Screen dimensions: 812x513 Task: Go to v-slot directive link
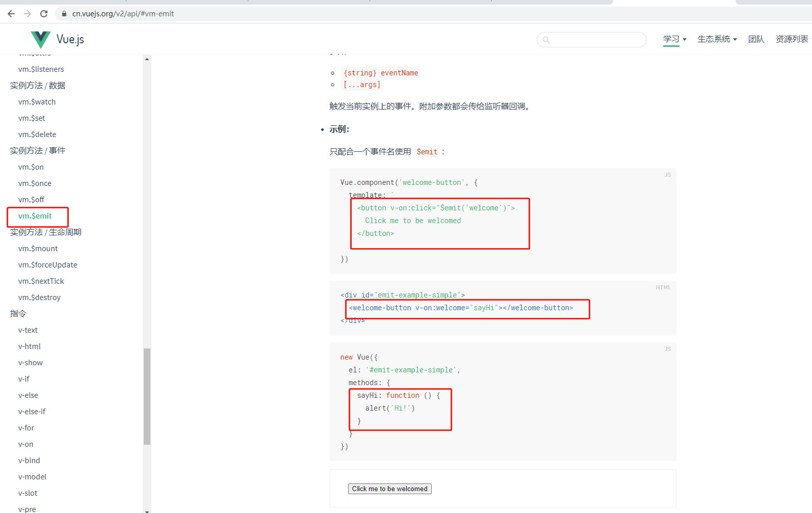point(28,493)
